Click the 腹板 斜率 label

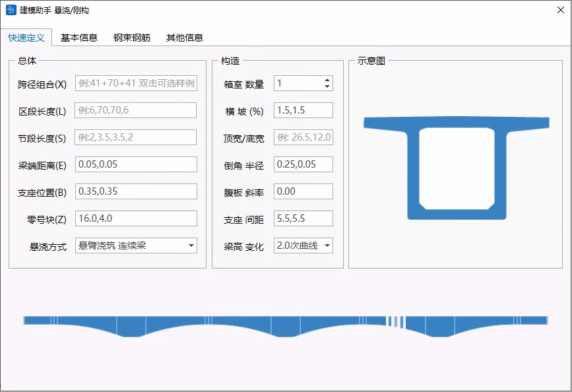click(x=243, y=193)
